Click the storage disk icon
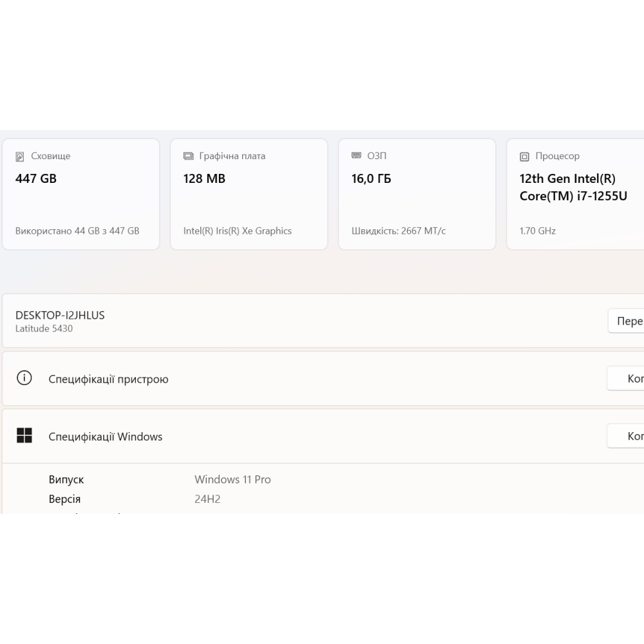 coord(21,156)
